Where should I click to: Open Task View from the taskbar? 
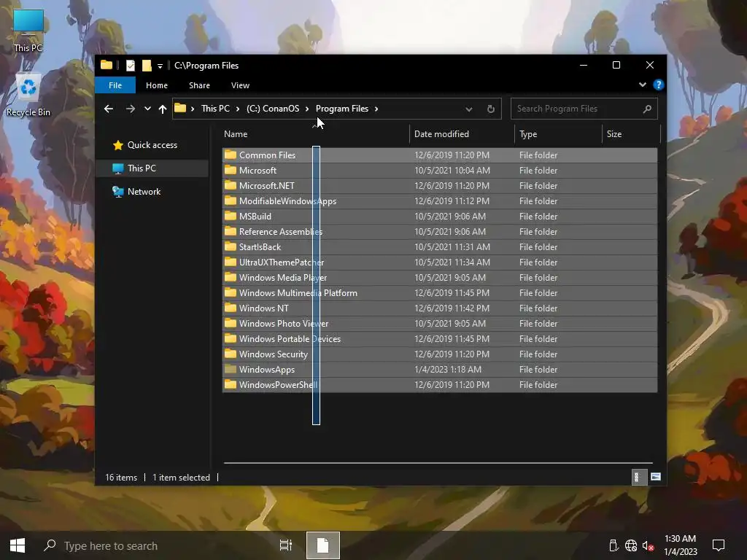pyautogui.click(x=286, y=545)
